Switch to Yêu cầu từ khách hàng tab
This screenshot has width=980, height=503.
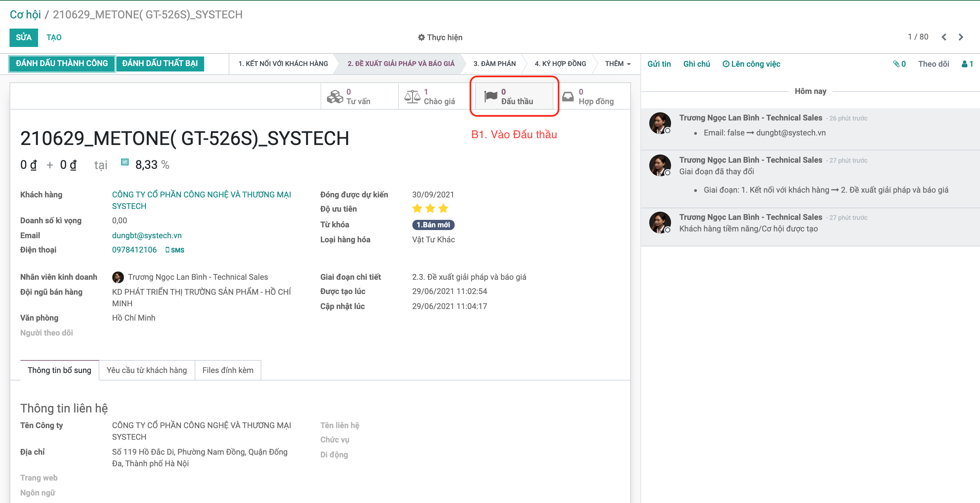pos(146,370)
